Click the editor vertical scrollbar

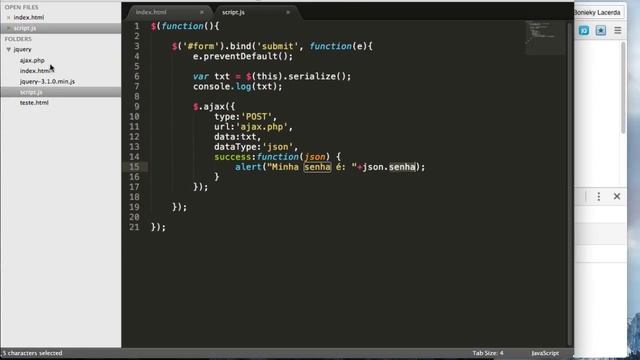pos(570,184)
